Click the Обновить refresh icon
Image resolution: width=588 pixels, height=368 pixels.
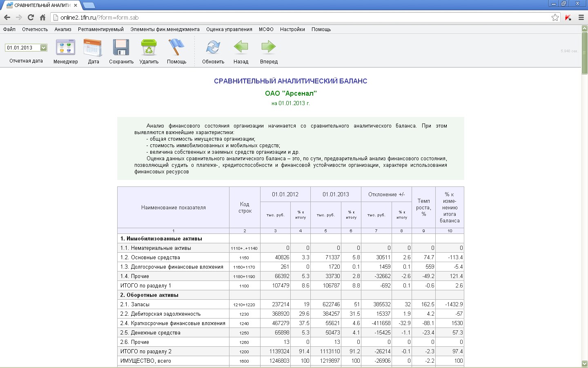pyautogui.click(x=213, y=47)
